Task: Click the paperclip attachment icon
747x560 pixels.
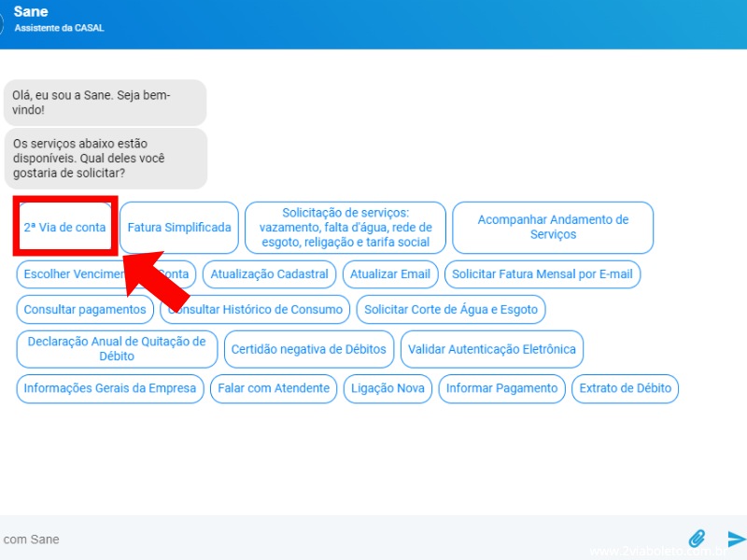Action: [x=697, y=539]
